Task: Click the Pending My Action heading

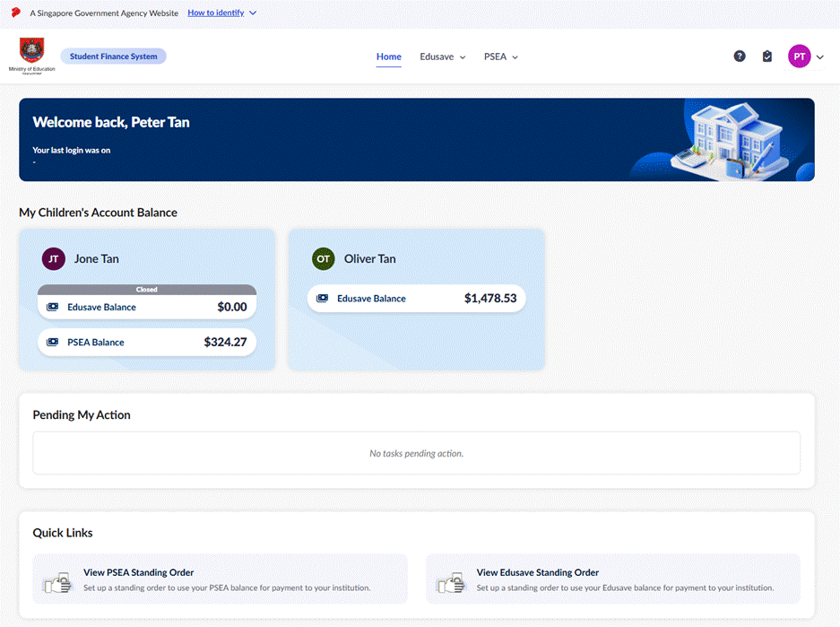Action: point(82,414)
